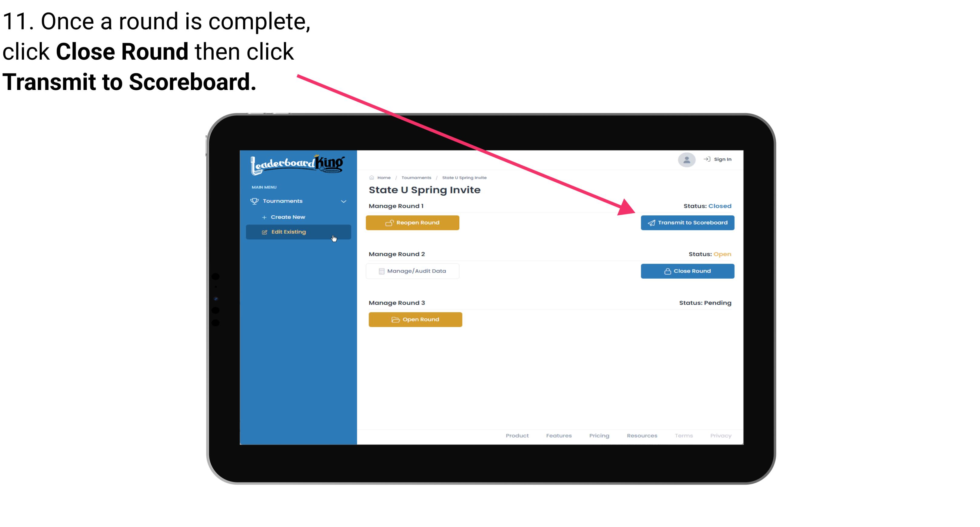The image size is (980, 527).
Task: Click the Reopen Round button for Round 1
Action: (413, 223)
